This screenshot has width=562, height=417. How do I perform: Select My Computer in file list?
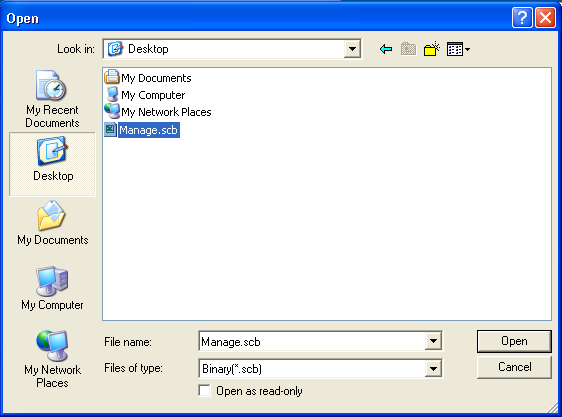click(145, 95)
